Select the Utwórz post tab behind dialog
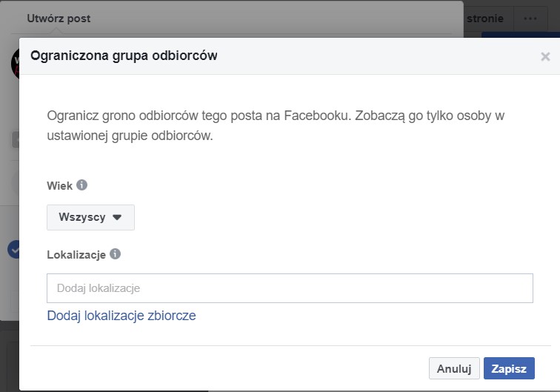Screen dimensions: 560x392 [59, 19]
